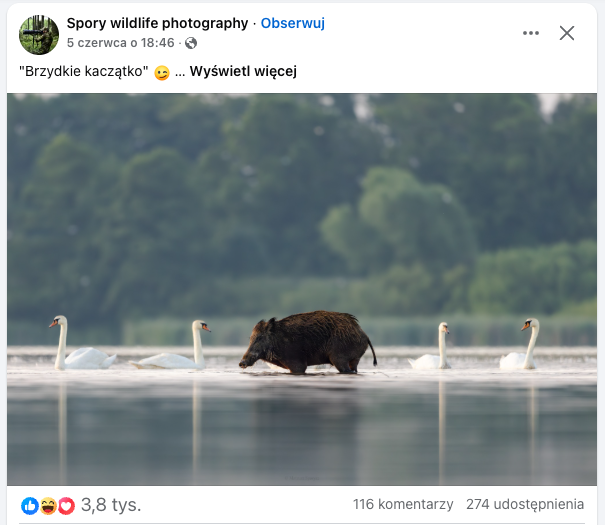The height and width of the screenshot is (525, 605).
Task: Click the public globe audience icon
Action: [191, 43]
